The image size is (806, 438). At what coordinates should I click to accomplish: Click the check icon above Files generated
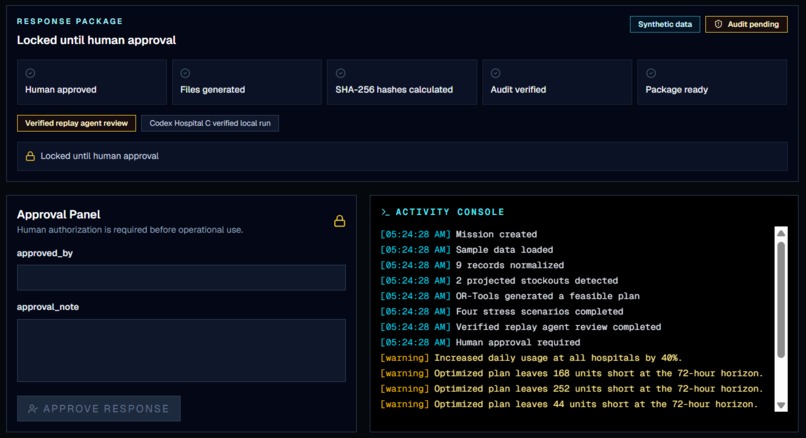pyautogui.click(x=185, y=73)
